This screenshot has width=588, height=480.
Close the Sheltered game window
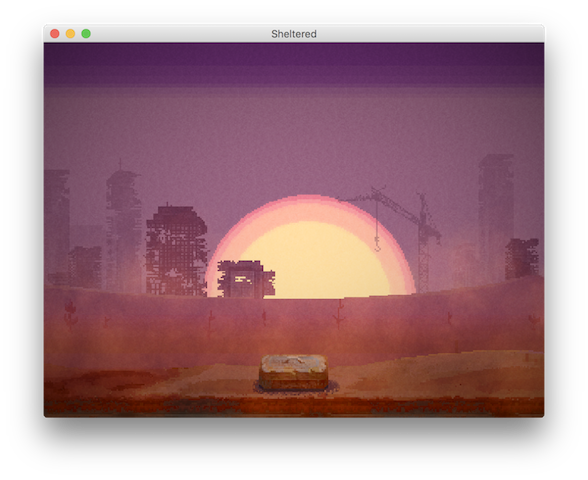[x=55, y=34]
